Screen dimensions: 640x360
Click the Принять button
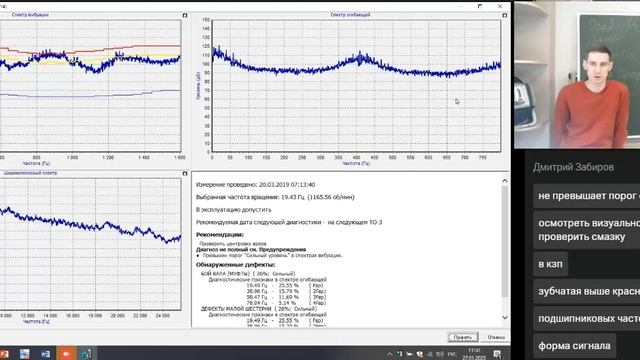pyautogui.click(x=462, y=337)
